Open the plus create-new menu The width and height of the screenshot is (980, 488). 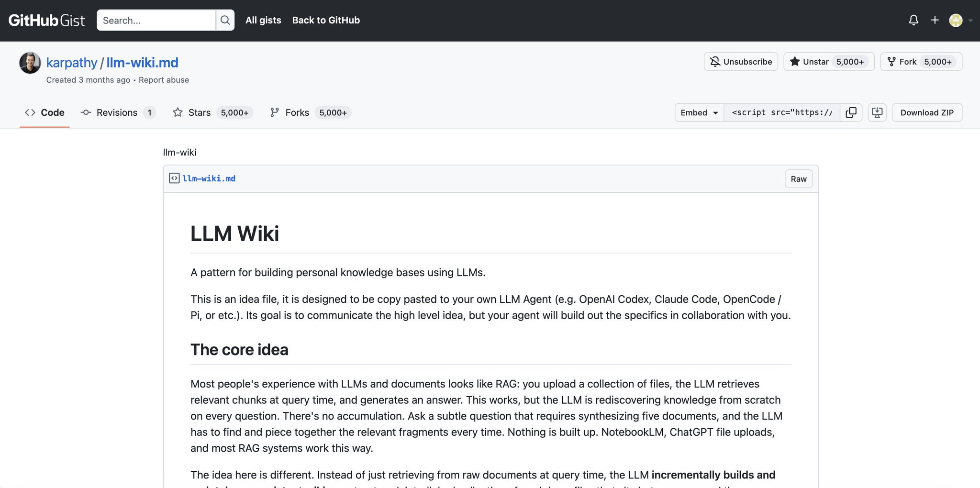coord(935,20)
